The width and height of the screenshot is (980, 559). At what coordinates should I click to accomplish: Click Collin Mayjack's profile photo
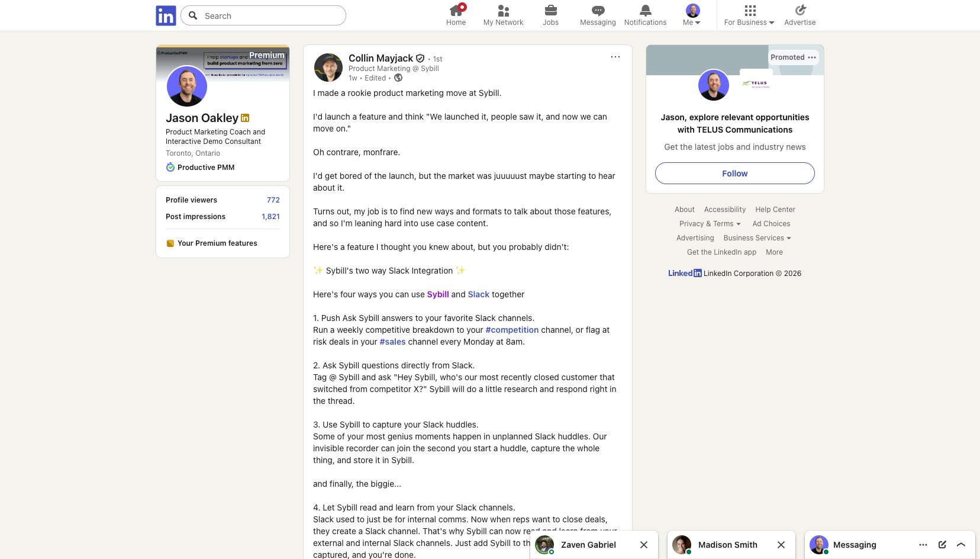(328, 68)
